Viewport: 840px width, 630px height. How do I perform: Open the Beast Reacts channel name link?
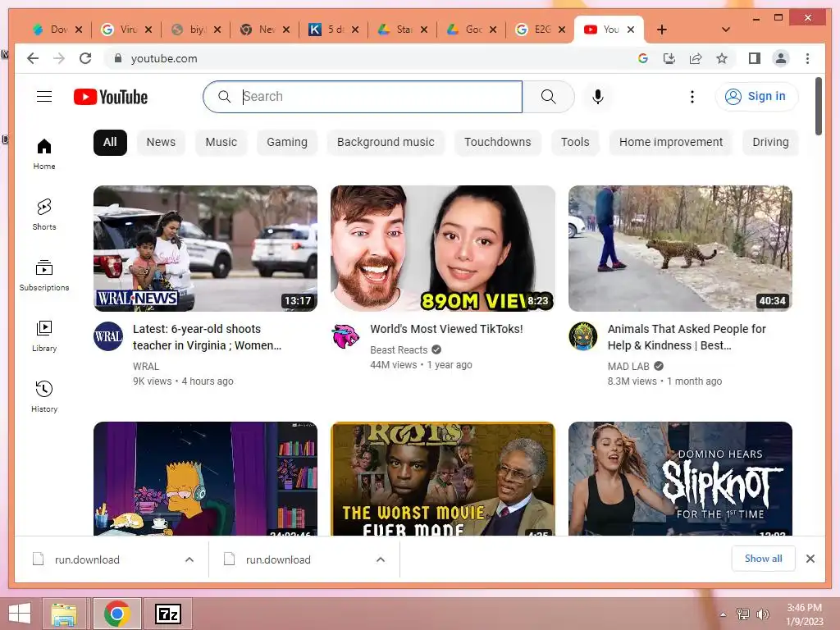(399, 349)
